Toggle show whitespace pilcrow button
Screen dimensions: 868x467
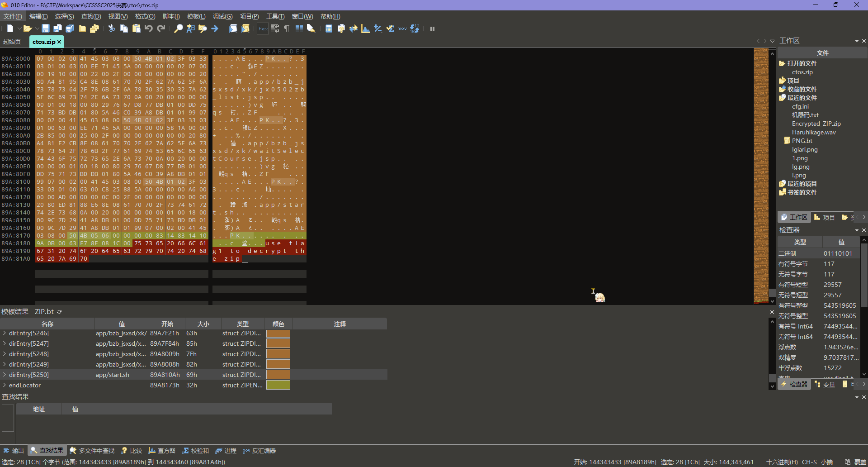click(x=287, y=29)
